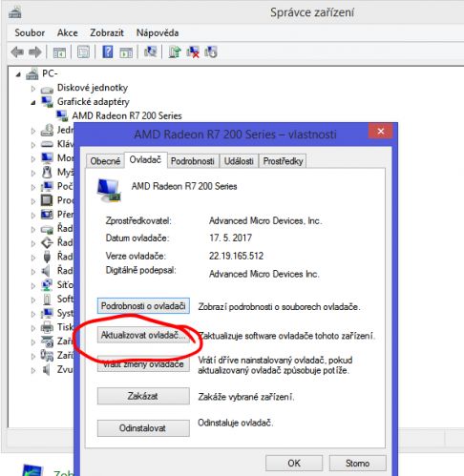
Task: Select AMD Radeon R7 200 Series tree item
Action: click(127, 115)
